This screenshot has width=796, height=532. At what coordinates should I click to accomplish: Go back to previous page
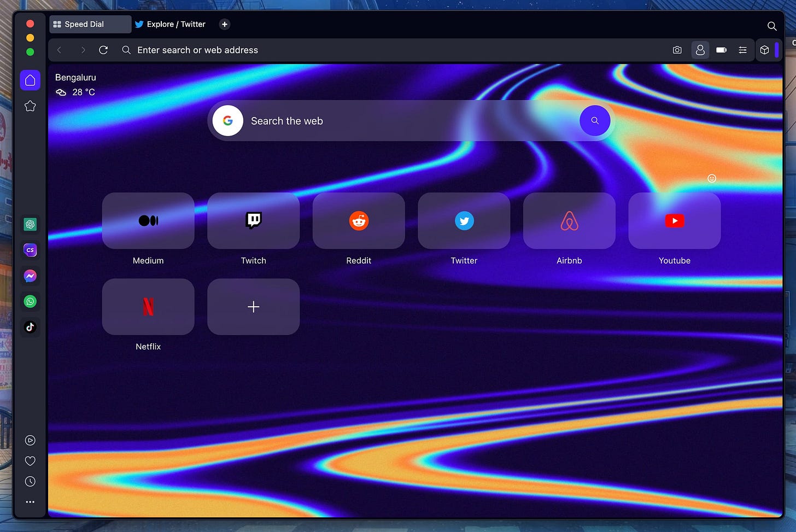coord(60,50)
